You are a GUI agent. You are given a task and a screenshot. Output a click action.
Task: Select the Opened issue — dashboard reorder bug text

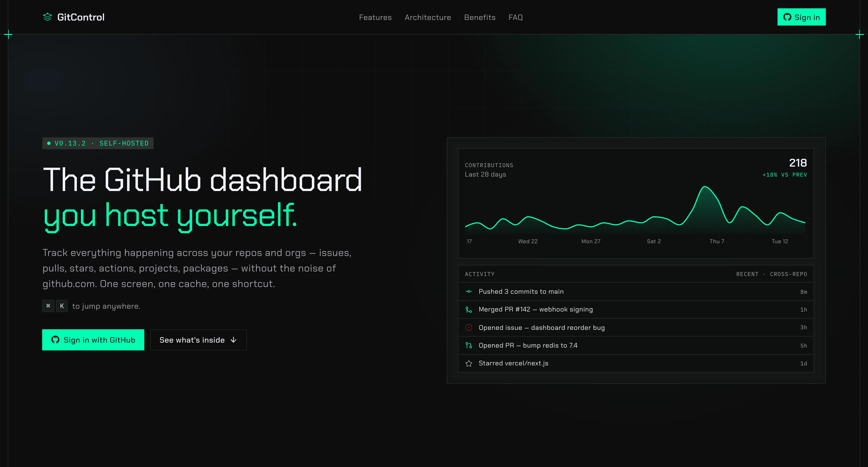pos(542,328)
